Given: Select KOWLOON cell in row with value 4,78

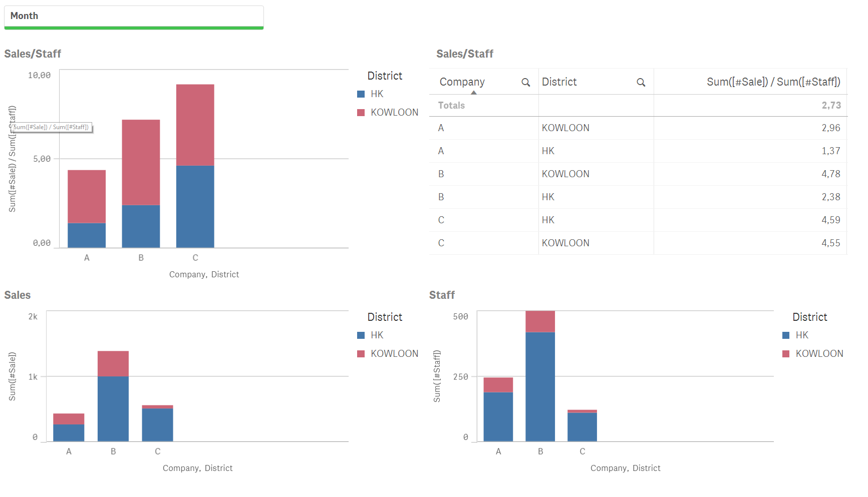Looking at the screenshot, I should (x=596, y=174).
